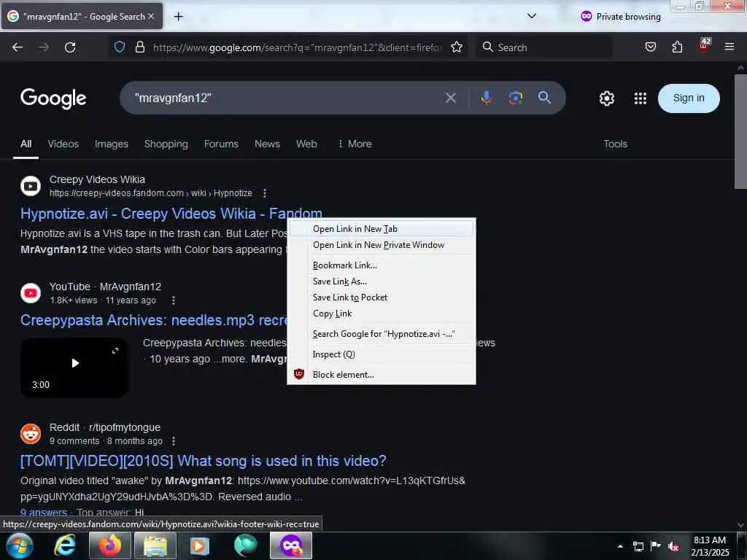Play the 3:00 video thumbnail
Viewport: 747px width, 560px height.
[74, 367]
